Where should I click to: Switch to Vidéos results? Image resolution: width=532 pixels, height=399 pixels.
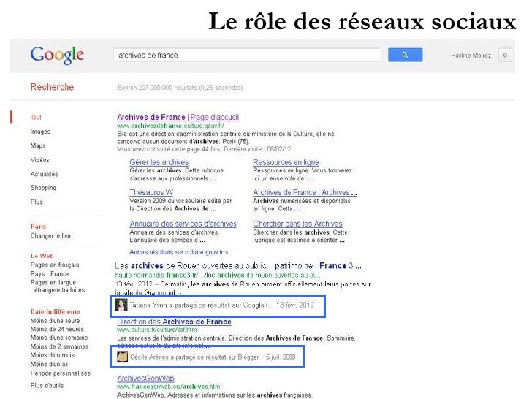coord(39,160)
